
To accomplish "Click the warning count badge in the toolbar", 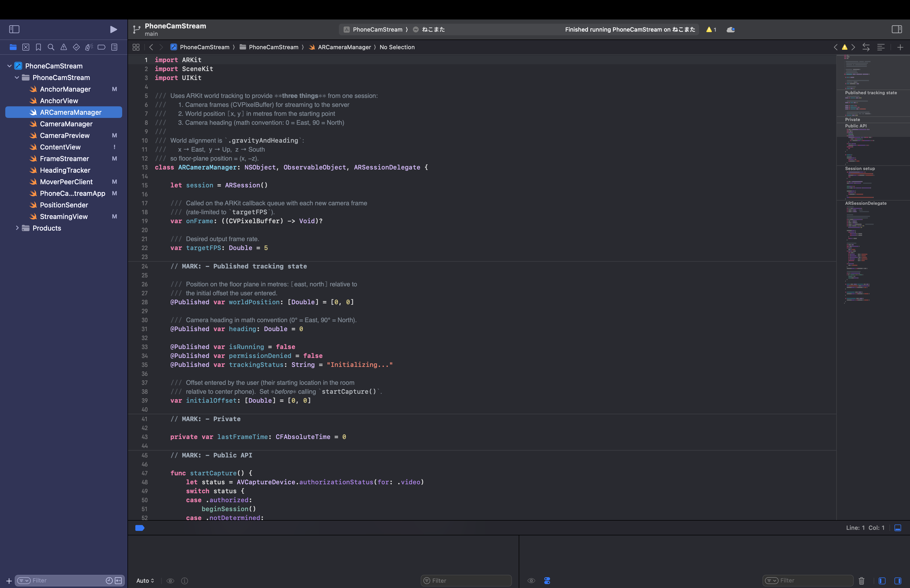I will 711,29.
